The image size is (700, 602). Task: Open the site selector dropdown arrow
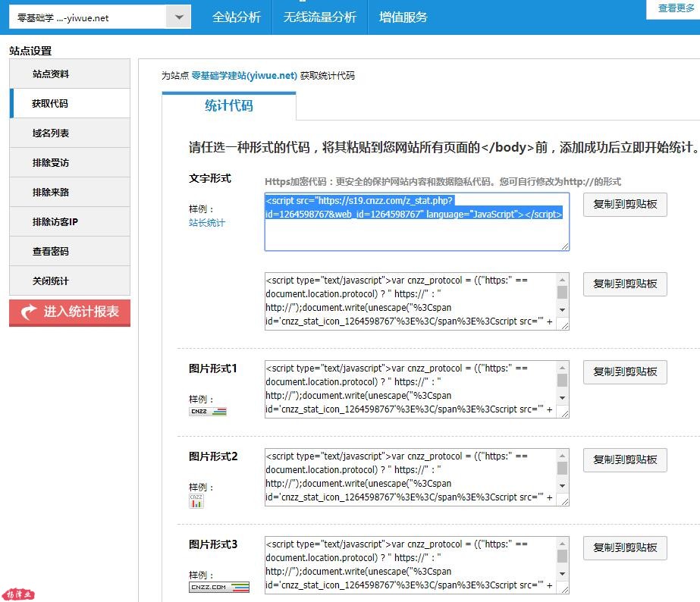[178, 17]
